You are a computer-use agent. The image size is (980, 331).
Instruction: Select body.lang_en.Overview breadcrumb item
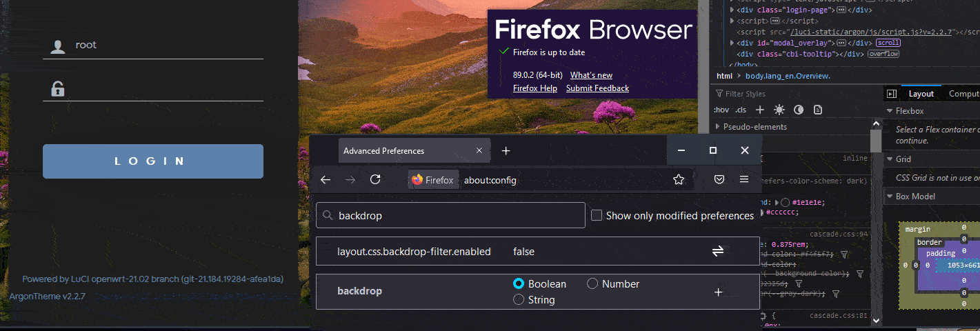pyautogui.click(x=788, y=76)
